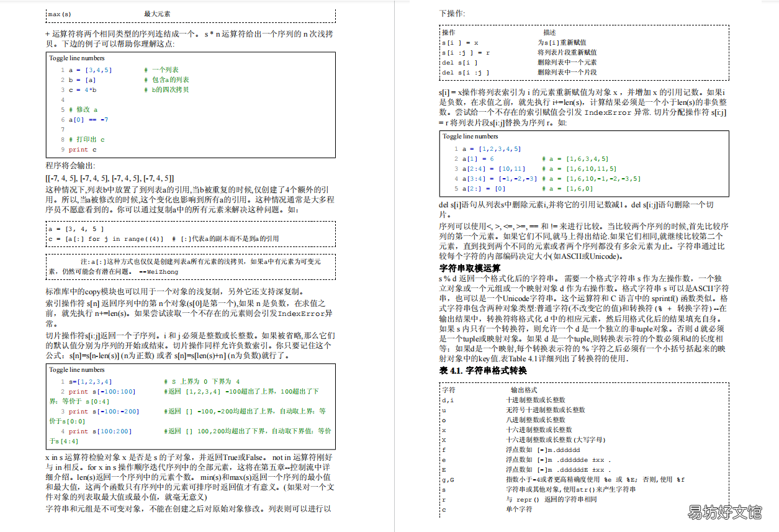Click the comment '# 包含a的列表'
779x532 pixels.
(166, 79)
